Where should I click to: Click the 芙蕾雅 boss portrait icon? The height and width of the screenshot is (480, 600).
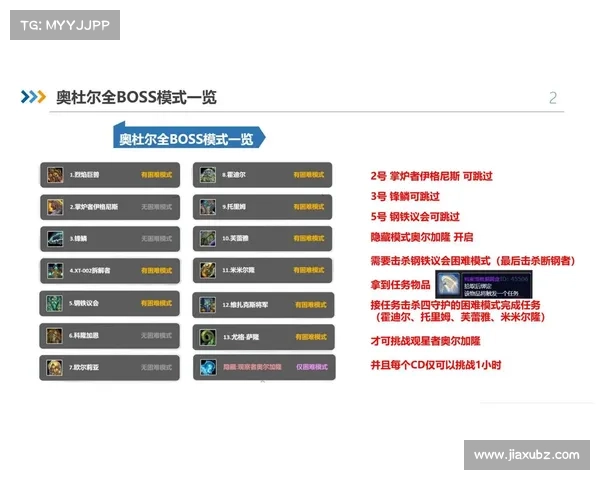(x=208, y=238)
